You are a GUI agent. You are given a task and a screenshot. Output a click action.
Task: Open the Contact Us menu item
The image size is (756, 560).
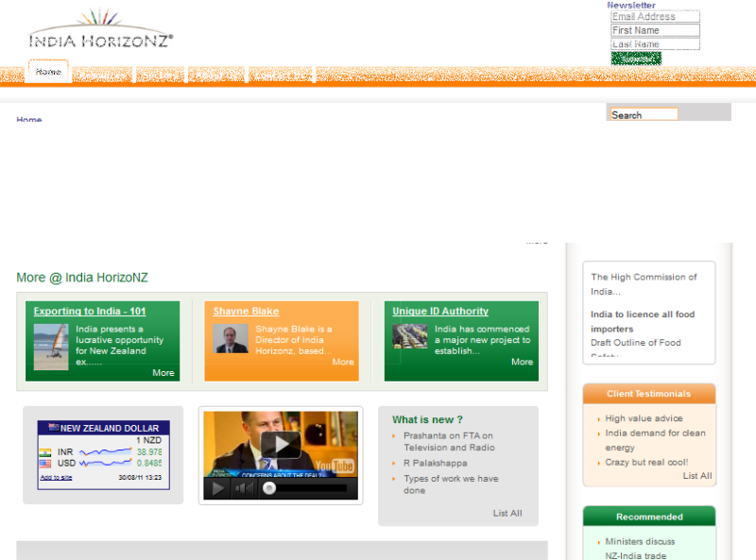pos(280,76)
